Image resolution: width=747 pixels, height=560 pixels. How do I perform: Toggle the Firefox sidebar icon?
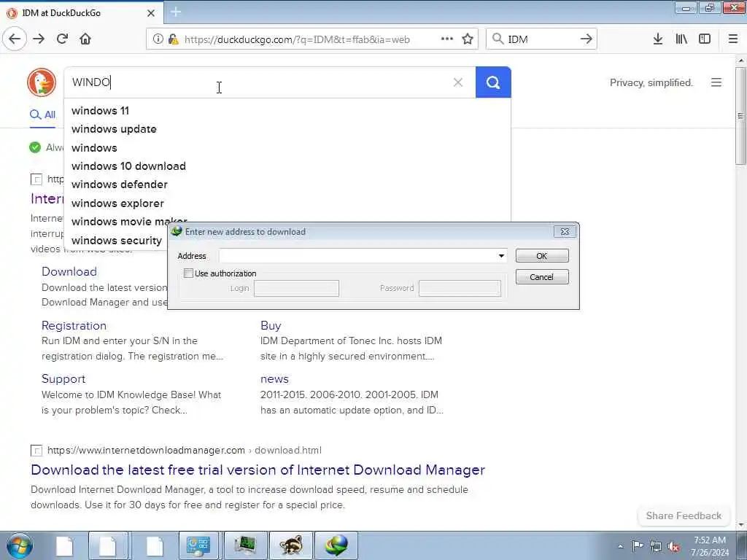point(705,39)
